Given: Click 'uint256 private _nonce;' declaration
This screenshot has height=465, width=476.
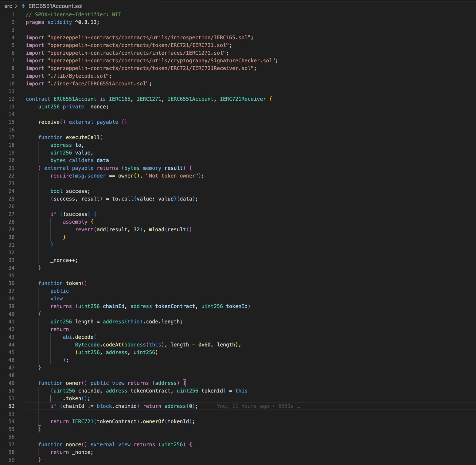Looking at the screenshot, I should click(x=73, y=107).
